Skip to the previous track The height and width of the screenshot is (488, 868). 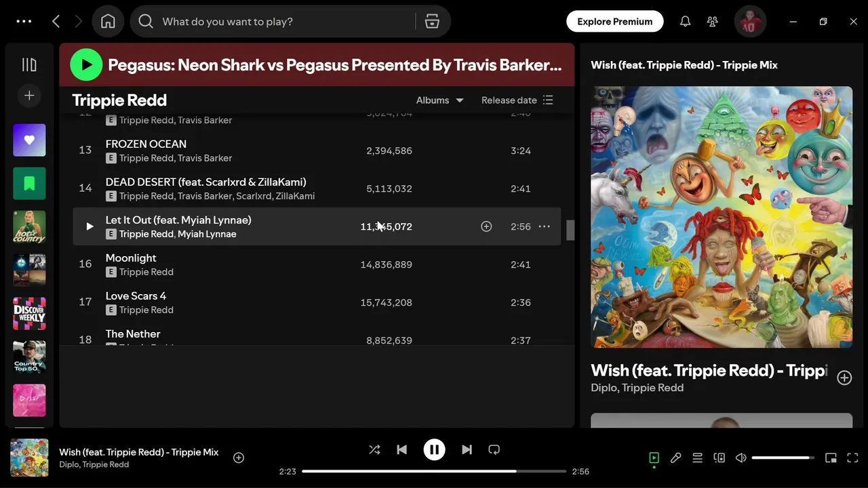(x=401, y=449)
